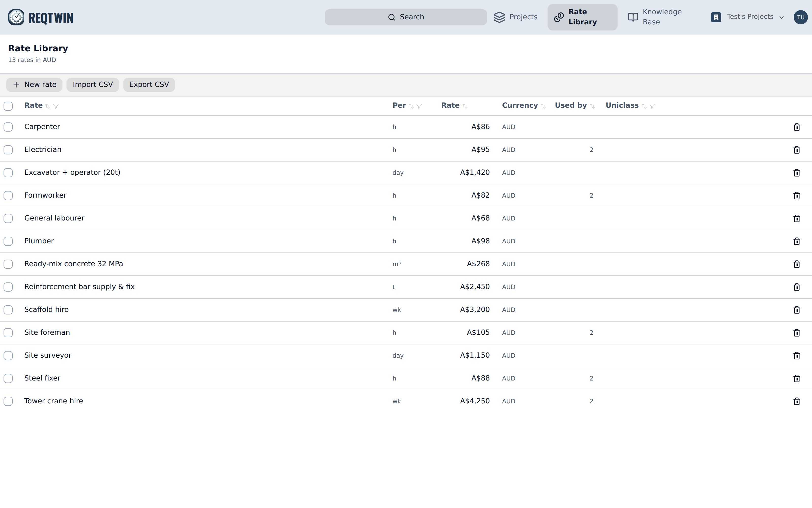Click the Search field
The width and height of the screenshot is (812, 508).
pyautogui.click(x=406, y=17)
